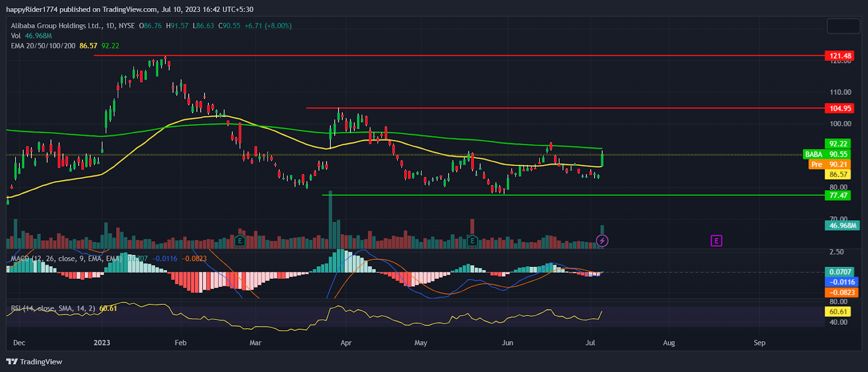The image size is (868, 372).
Task: Click the TradingView logo at bottom left
Action: click(x=34, y=362)
